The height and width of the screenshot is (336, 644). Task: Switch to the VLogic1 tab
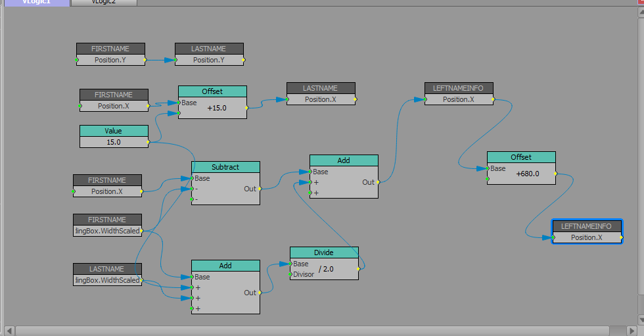[37, 3]
